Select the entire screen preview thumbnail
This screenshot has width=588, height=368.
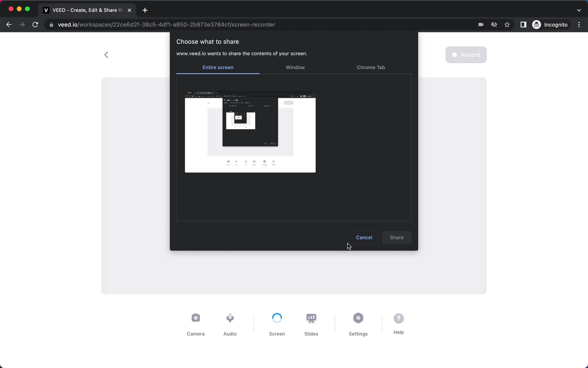pyautogui.click(x=250, y=132)
